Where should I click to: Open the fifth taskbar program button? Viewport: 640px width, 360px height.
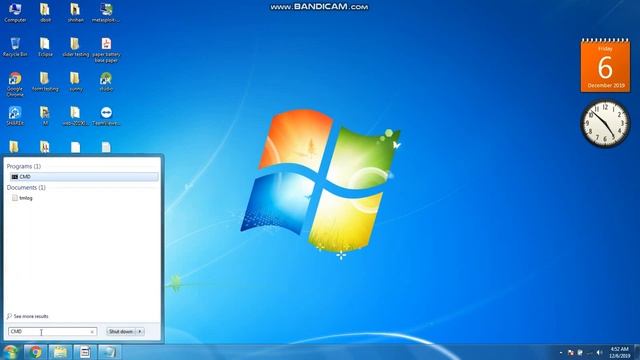pyautogui.click(x=109, y=352)
